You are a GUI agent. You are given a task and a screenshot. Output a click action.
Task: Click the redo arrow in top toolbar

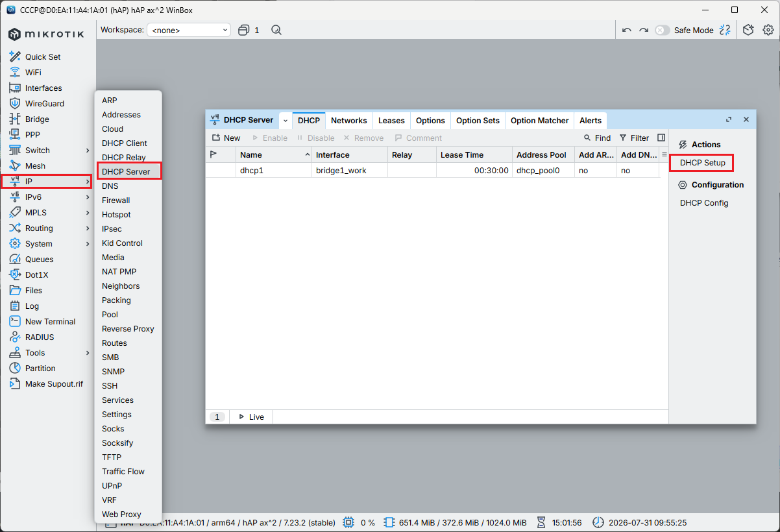pos(644,30)
